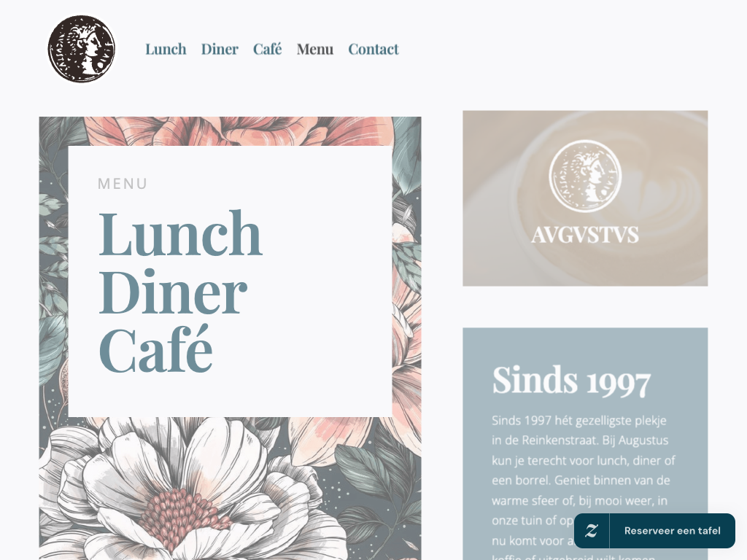Click the Sinds 1997 heading
This screenshot has height=560, width=747.
[x=571, y=381]
